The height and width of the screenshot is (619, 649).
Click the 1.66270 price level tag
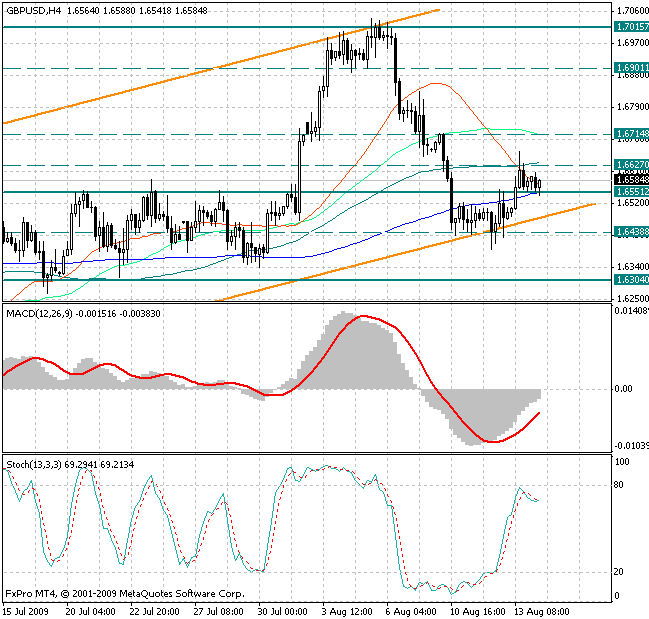631,164
